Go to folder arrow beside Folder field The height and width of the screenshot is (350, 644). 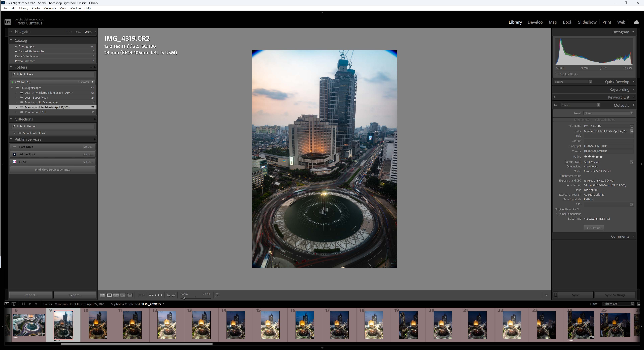coord(632,131)
